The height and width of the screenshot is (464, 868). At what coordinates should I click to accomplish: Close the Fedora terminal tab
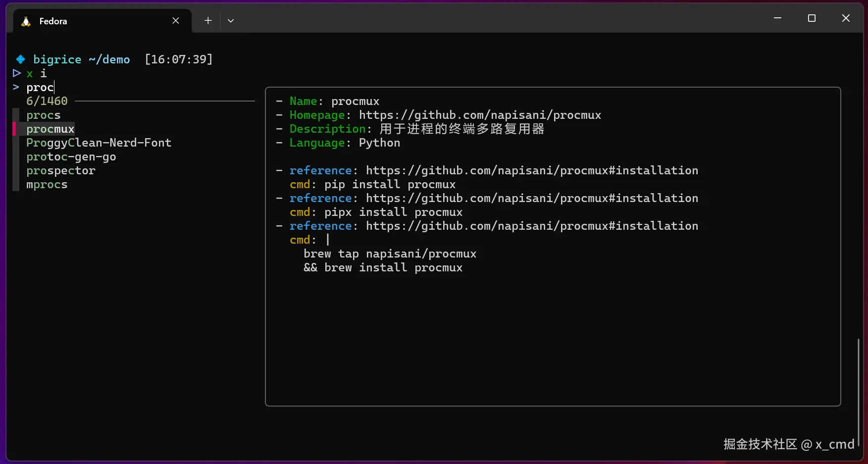176,21
